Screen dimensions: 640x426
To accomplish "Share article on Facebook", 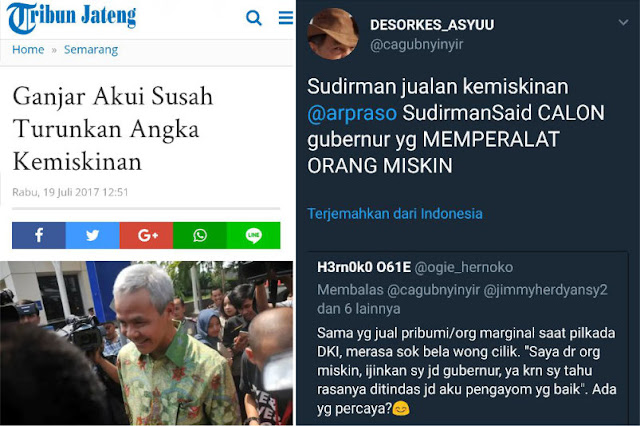I will pyautogui.click(x=39, y=235).
